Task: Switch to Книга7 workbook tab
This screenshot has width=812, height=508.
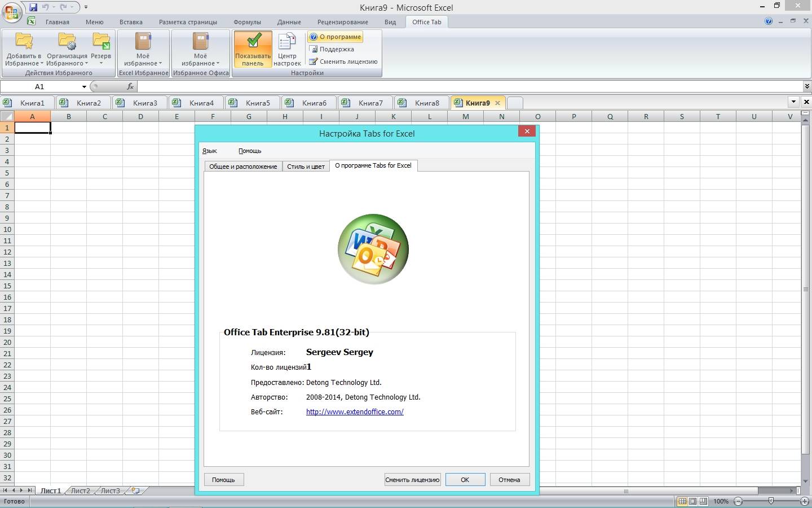Action: pos(365,103)
